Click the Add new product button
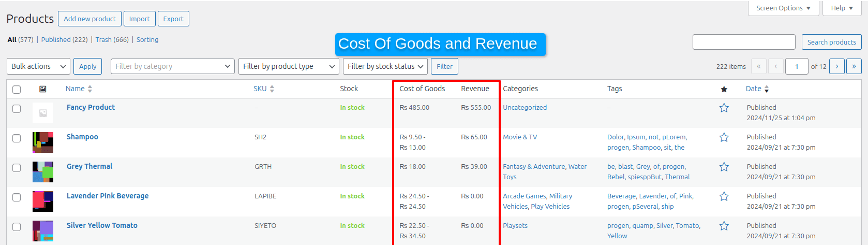This screenshot has height=245, width=868. 89,19
